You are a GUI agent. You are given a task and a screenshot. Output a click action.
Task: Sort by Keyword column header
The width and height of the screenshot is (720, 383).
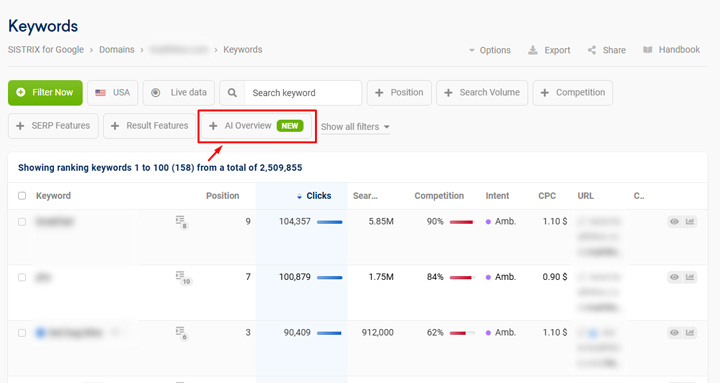pyautogui.click(x=53, y=196)
